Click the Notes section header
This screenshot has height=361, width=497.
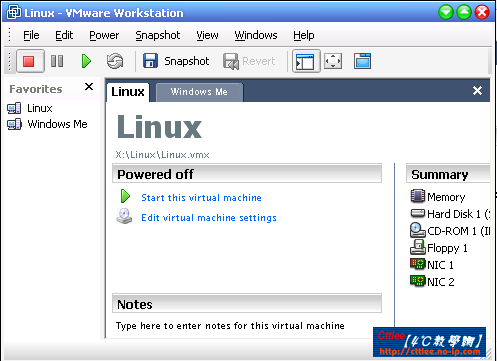247,304
